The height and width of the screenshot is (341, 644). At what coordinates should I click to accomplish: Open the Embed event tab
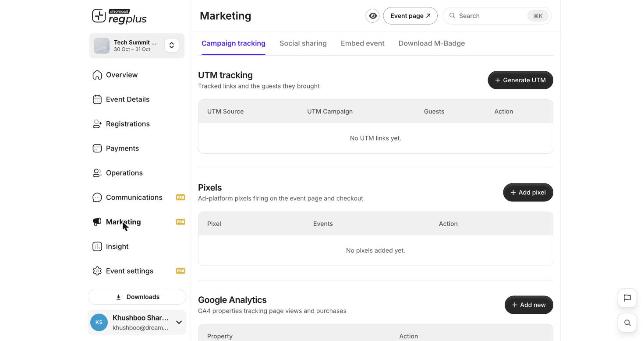(x=363, y=43)
